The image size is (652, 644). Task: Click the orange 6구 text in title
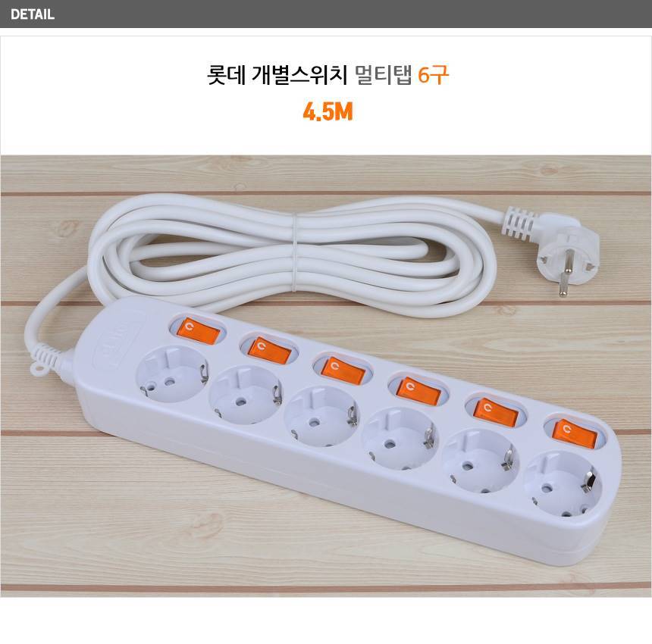(x=433, y=75)
